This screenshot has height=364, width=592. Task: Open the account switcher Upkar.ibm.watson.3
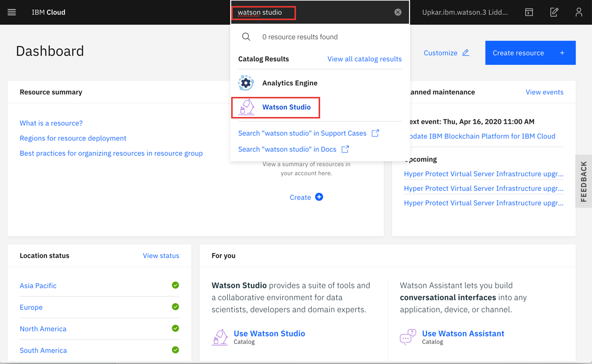click(x=465, y=12)
